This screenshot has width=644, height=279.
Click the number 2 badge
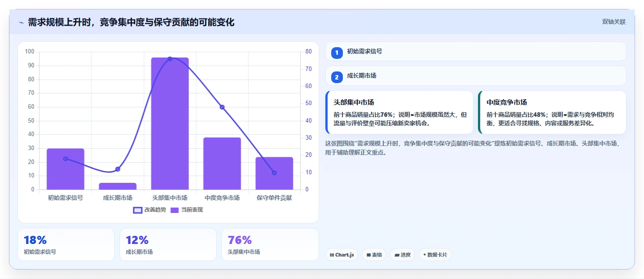[337, 77]
